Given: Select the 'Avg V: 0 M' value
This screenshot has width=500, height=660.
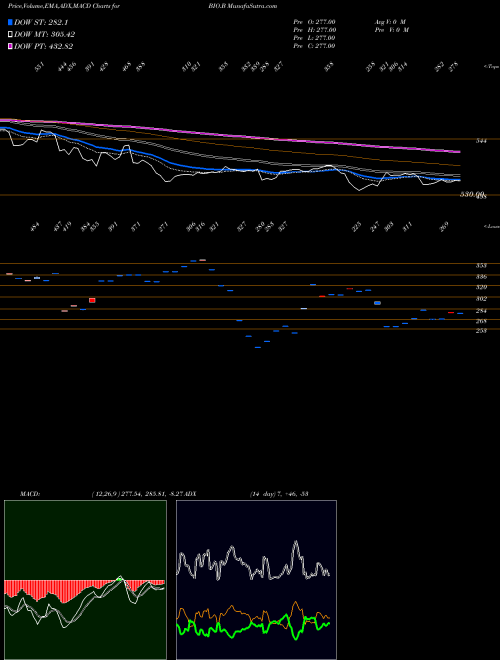Looking at the screenshot, I should tap(389, 22).
